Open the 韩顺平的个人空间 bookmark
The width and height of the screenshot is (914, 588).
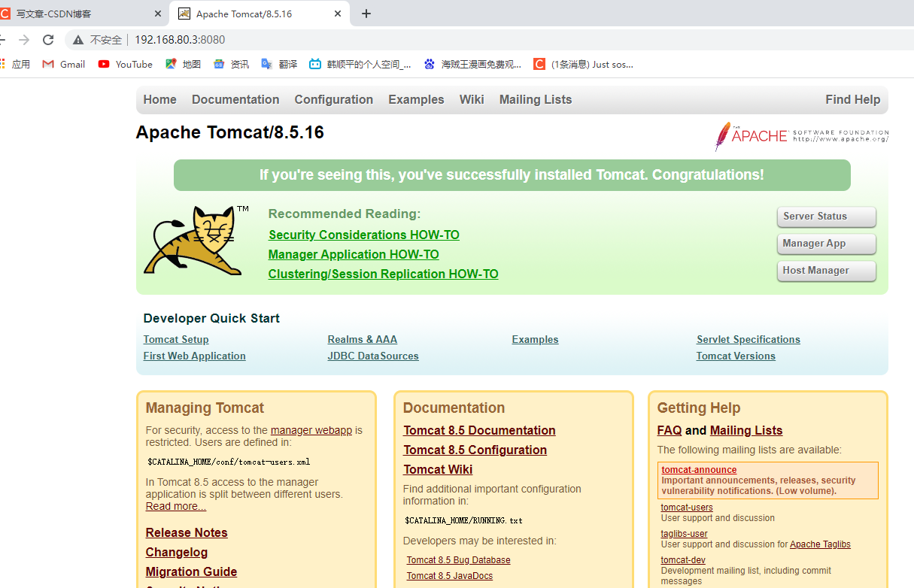point(360,64)
